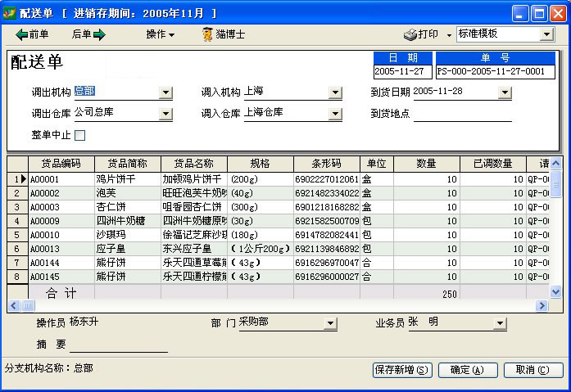
Task: Open the 操作 menu
Action: [161, 34]
